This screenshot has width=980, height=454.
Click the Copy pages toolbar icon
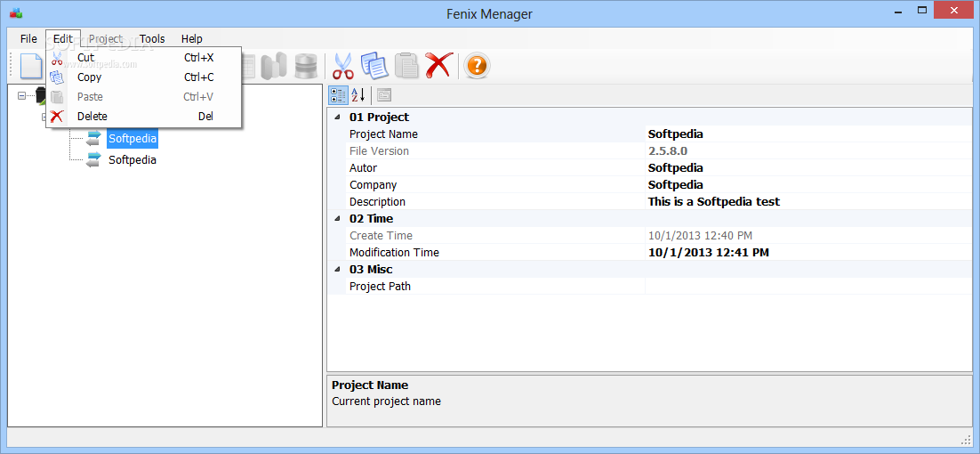(375, 66)
